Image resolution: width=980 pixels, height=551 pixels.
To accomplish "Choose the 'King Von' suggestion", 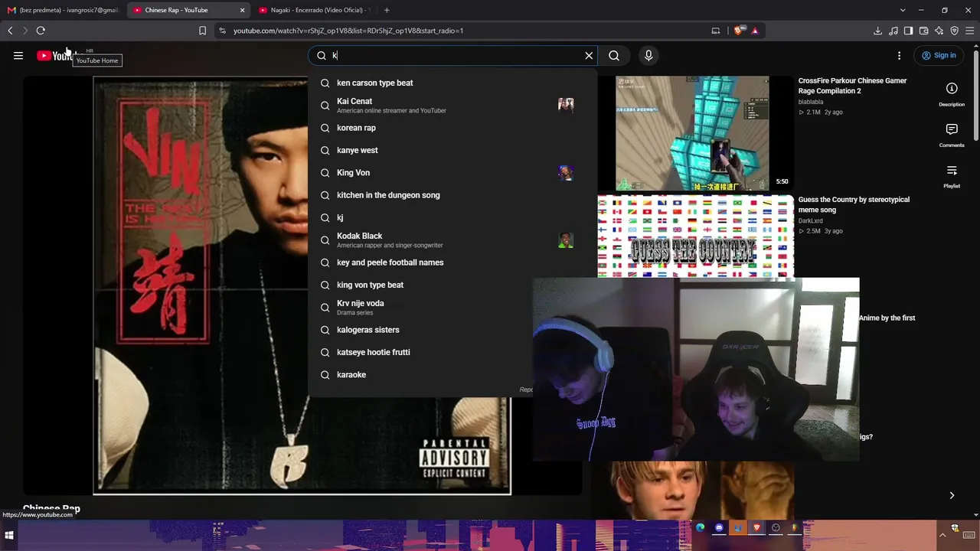I will point(452,172).
